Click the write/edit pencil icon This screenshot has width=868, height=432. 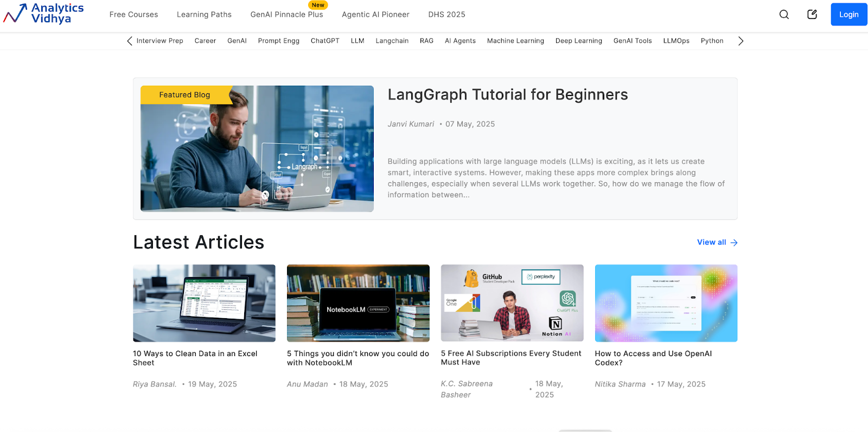point(812,15)
